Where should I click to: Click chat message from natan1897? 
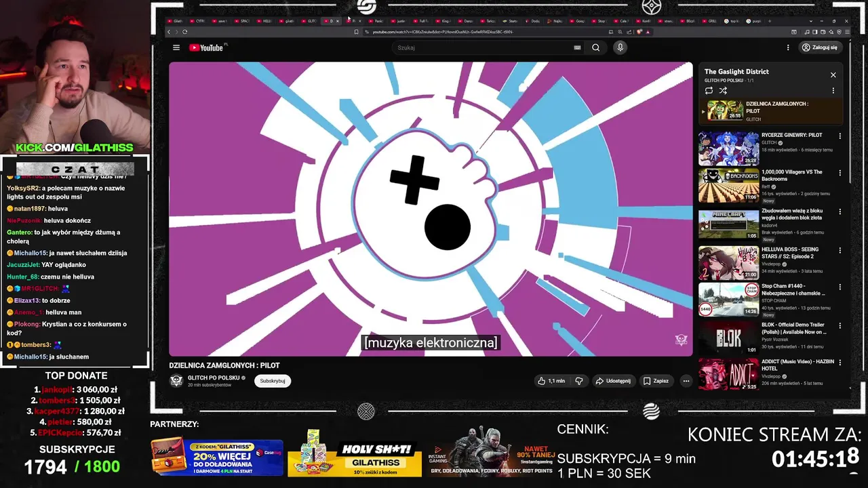click(x=37, y=209)
